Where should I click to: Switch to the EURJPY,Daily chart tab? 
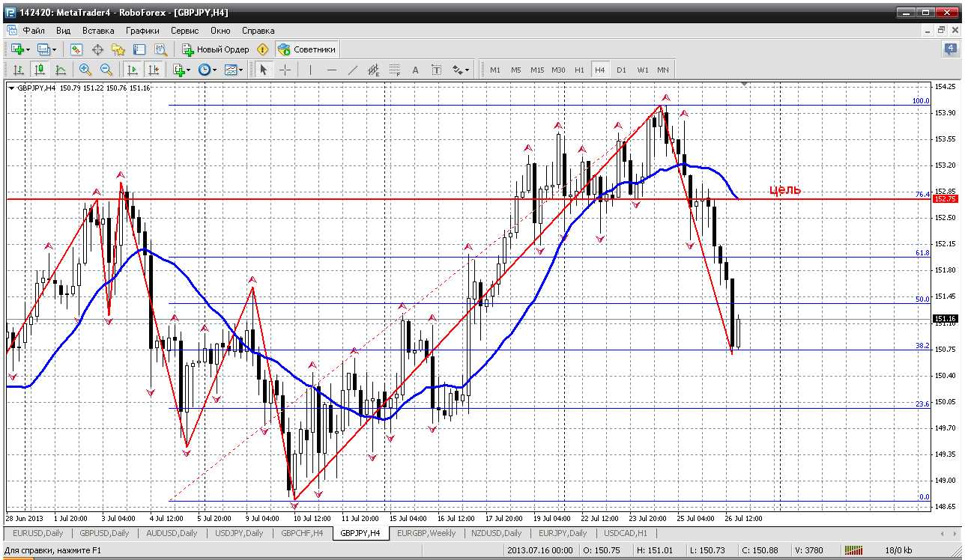click(x=562, y=533)
